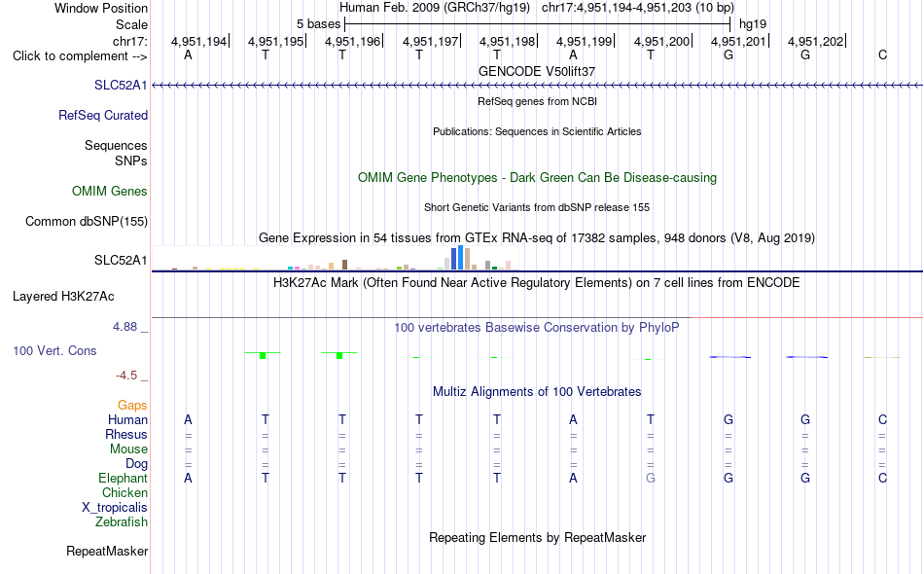Click the 'RefSeq genes from NCBI' title

point(537,101)
